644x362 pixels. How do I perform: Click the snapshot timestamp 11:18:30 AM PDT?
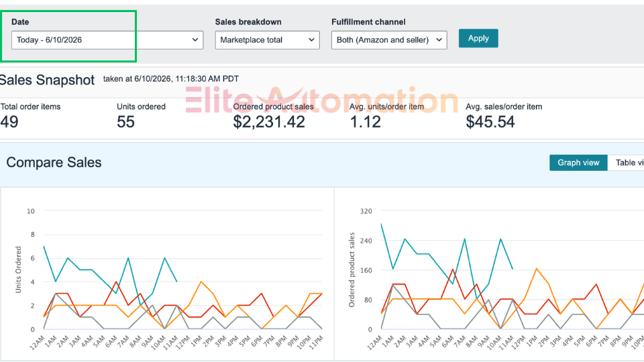pos(207,79)
